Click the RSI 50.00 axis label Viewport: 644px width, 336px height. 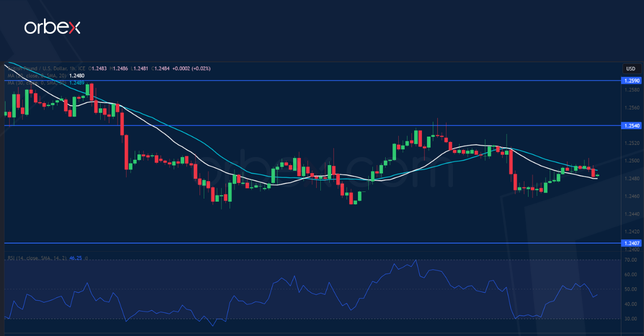click(631, 289)
